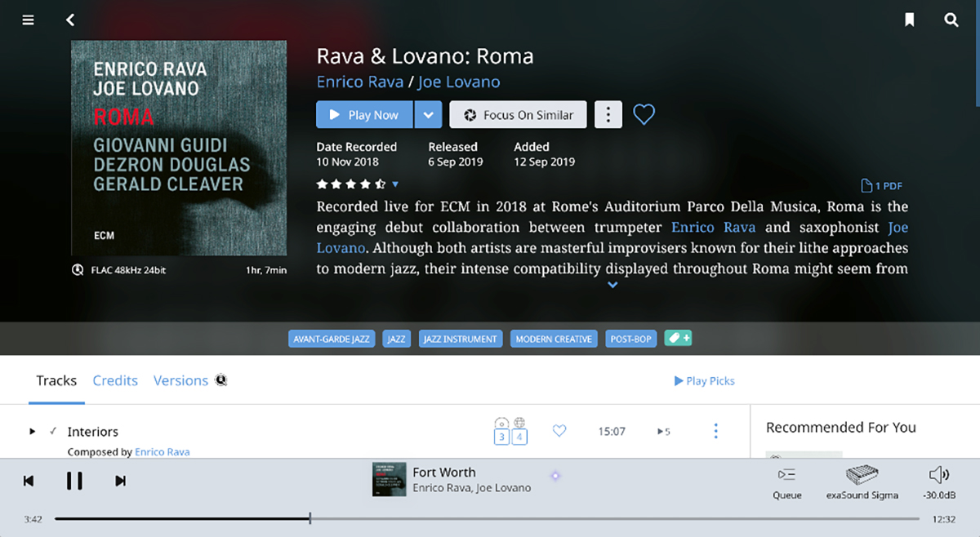Viewport: 980px width, 537px height.
Task: Open volume control showing -30.0dB
Action: click(939, 483)
